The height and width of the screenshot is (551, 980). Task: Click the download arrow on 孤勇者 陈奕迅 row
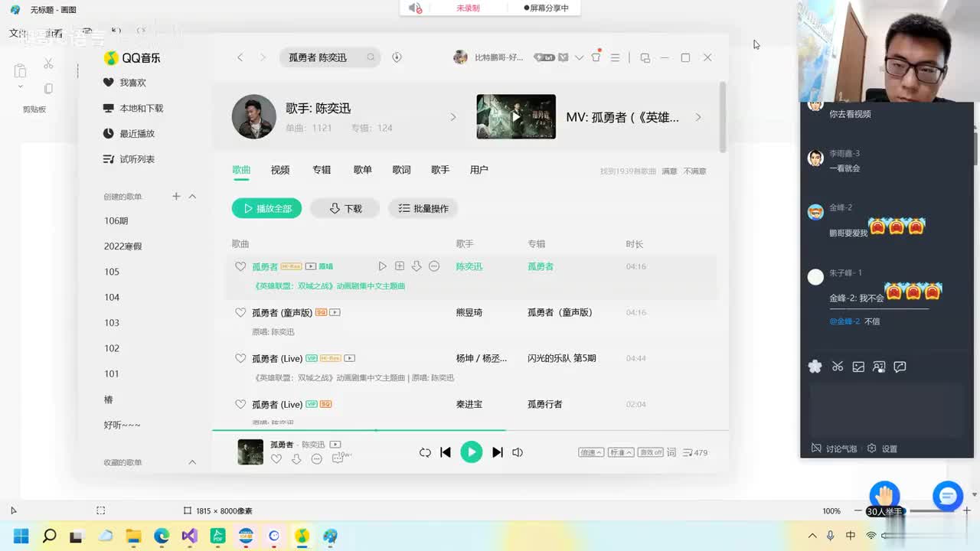416,266
